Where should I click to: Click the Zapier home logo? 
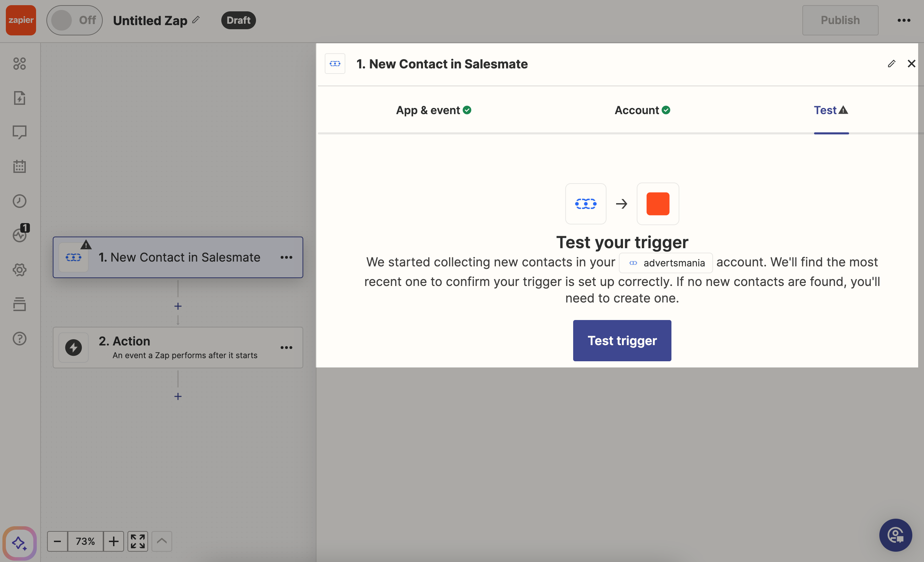21,20
